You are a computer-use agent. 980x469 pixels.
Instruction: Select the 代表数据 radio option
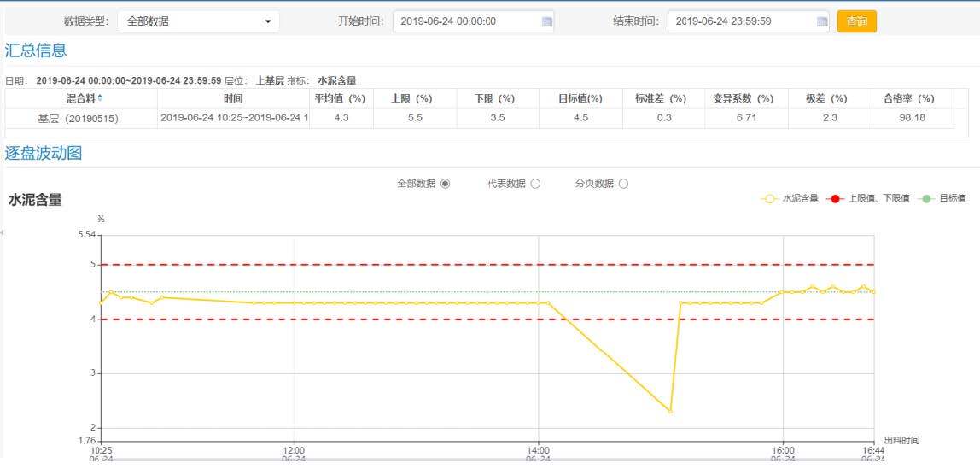tap(535, 184)
